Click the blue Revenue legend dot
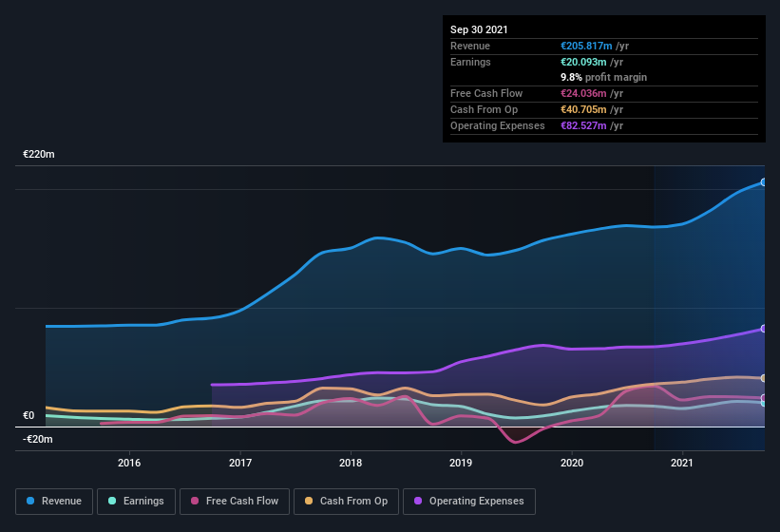 30,501
